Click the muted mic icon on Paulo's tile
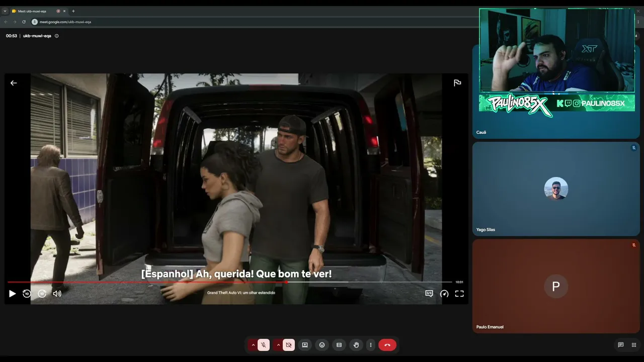The image size is (644, 362). 634,245
